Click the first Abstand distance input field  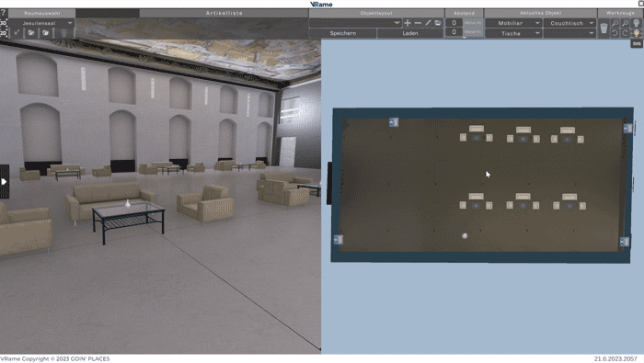point(454,23)
